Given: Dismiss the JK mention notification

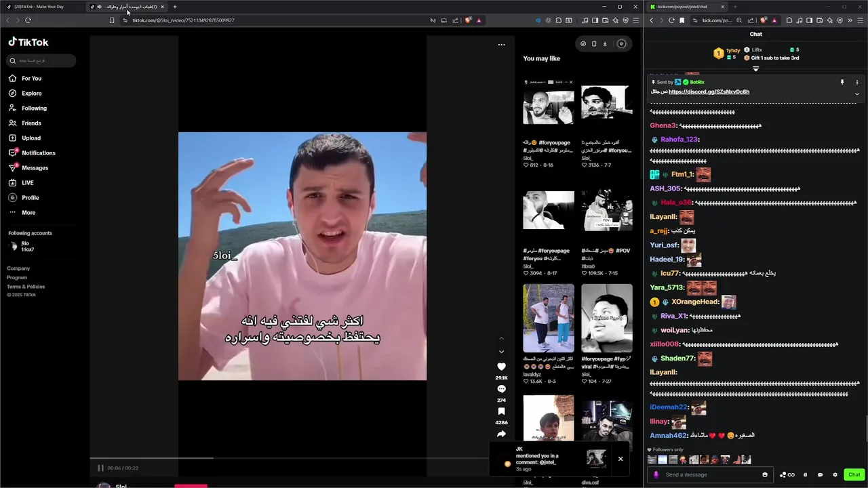Looking at the screenshot, I should (620, 459).
